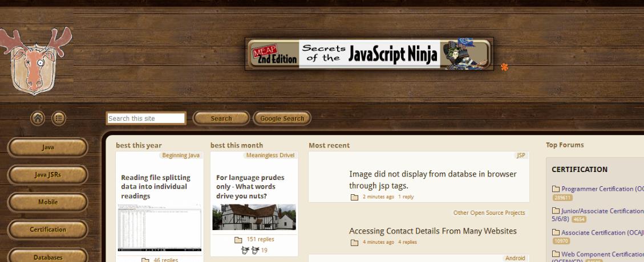
Task: Click the Most recent heading
Action: (329, 145)
